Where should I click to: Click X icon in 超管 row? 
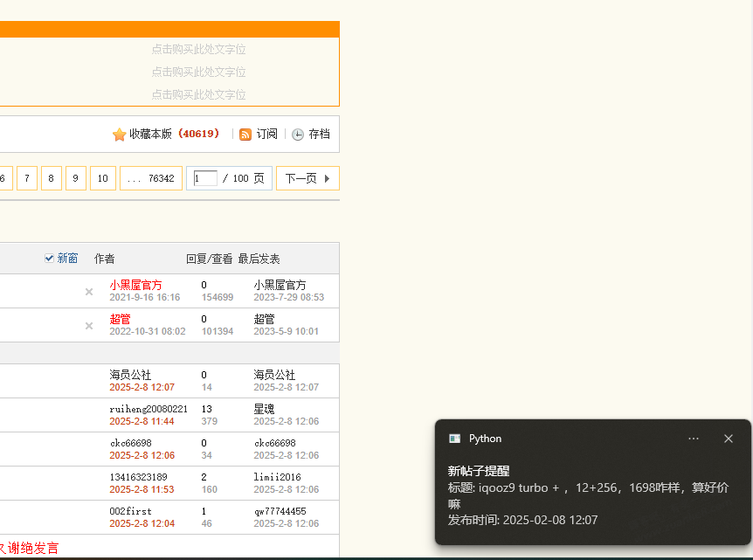pos(89,326)
